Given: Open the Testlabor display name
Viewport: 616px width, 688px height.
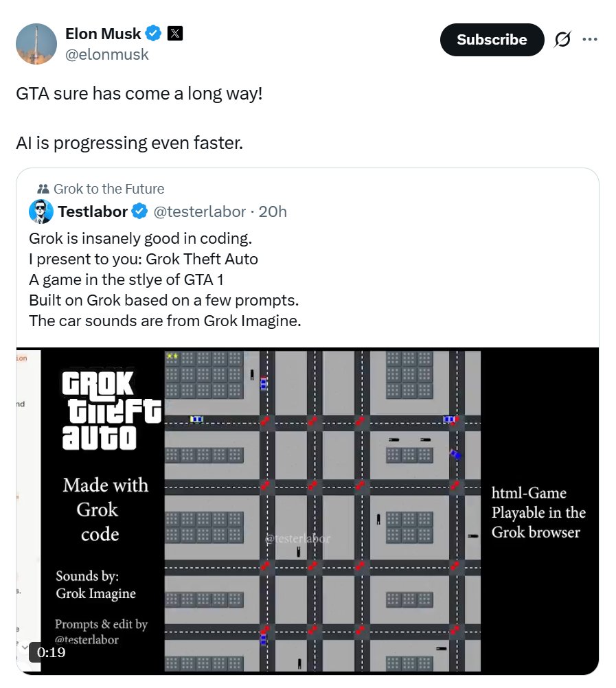Looking at the screenshot, I should pos(93,211).
